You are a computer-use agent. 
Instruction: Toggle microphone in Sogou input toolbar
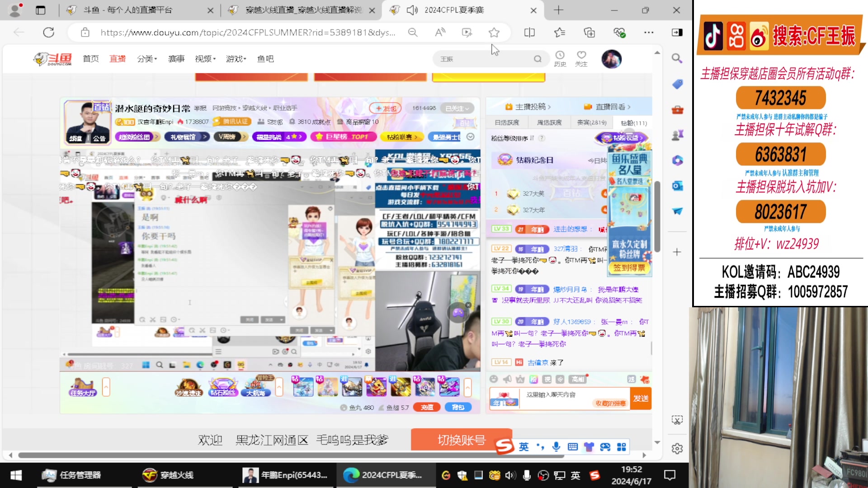click(556, 447)
